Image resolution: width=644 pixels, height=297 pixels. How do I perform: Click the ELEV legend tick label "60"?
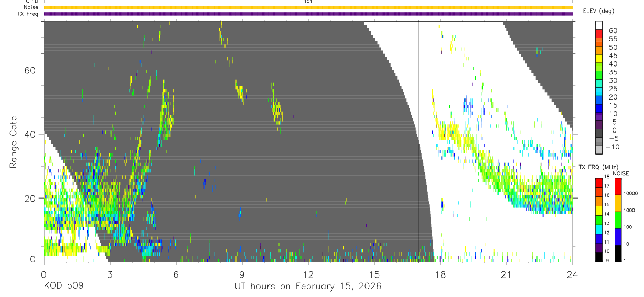(x=613, y=31)
